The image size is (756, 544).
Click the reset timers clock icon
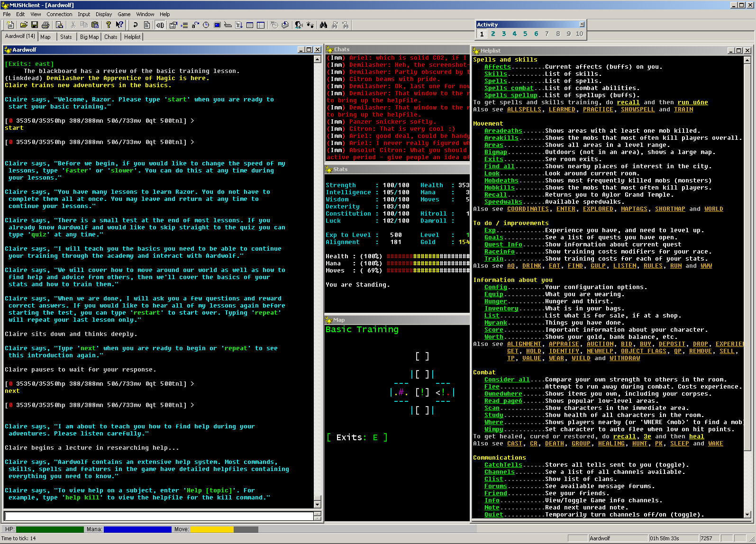[274, 25]
